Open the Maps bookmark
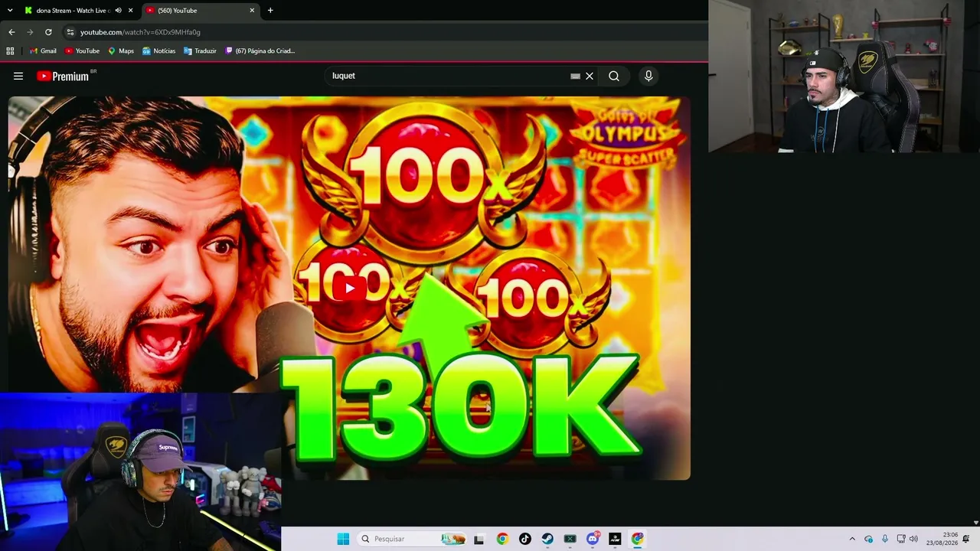980x551 pixels. tap(121, 51)
